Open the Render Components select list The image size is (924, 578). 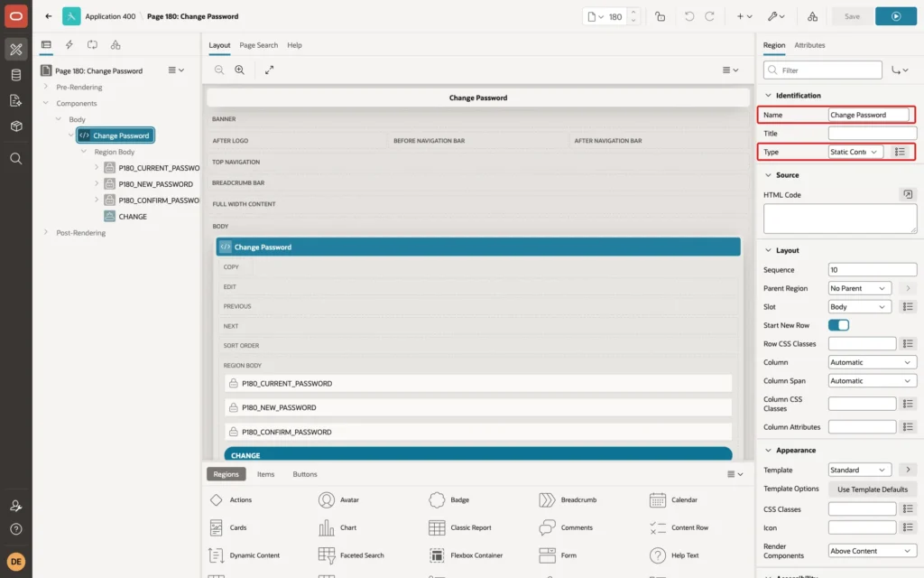click(x=873, y=551)
